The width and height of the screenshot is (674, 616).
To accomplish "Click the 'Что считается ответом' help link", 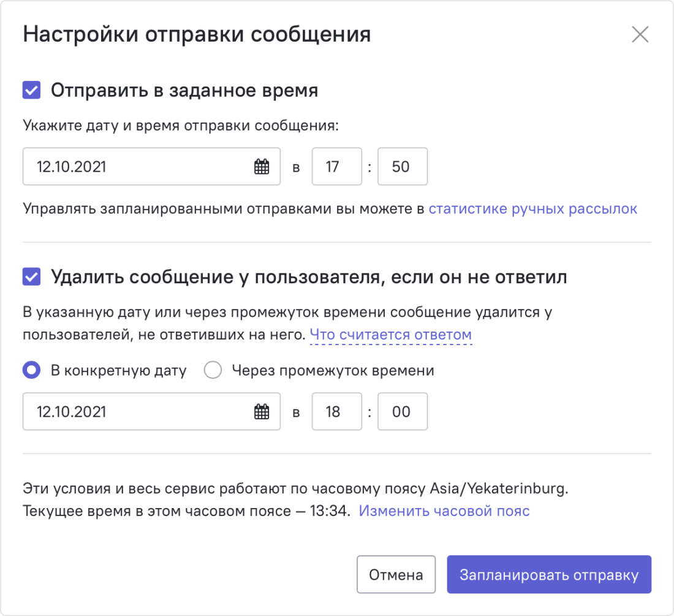I will [x=390, y=335].
